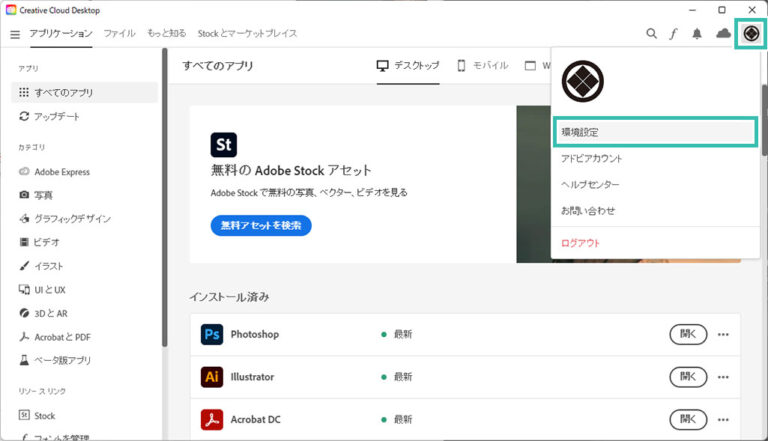Image resolution: width=768 pixels, height=441 pixels.
Task: Click the Acrobat DC app icon
Action: coord(212,419)
